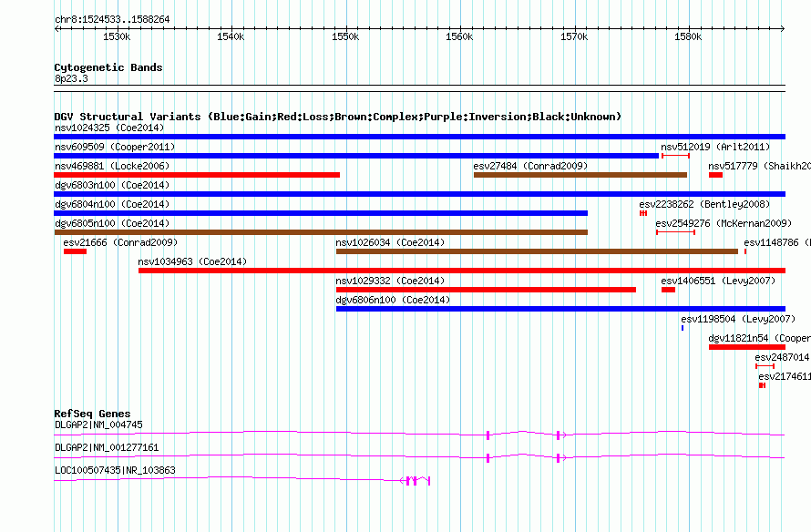Viewport: 811px width, 532px height.
Task: Select the nsv512019 (Arlt2011) red interval marker
Action: click(x=675, y=156)
